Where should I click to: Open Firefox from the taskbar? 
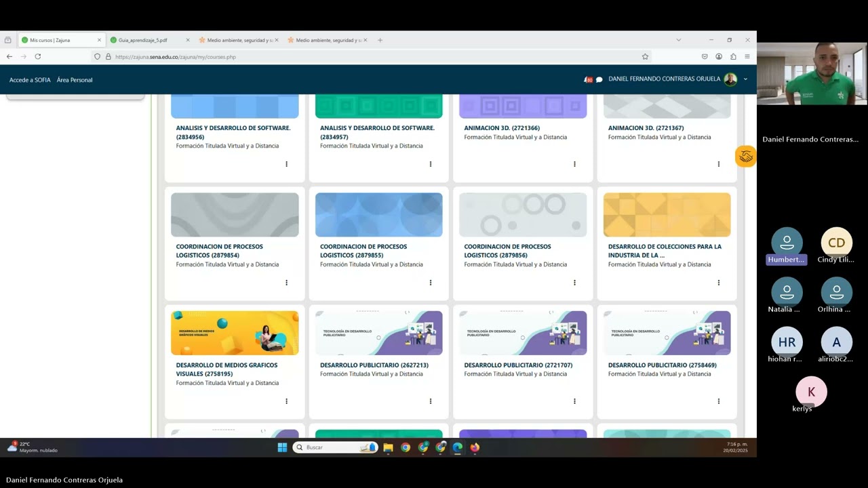coord(475,447)
